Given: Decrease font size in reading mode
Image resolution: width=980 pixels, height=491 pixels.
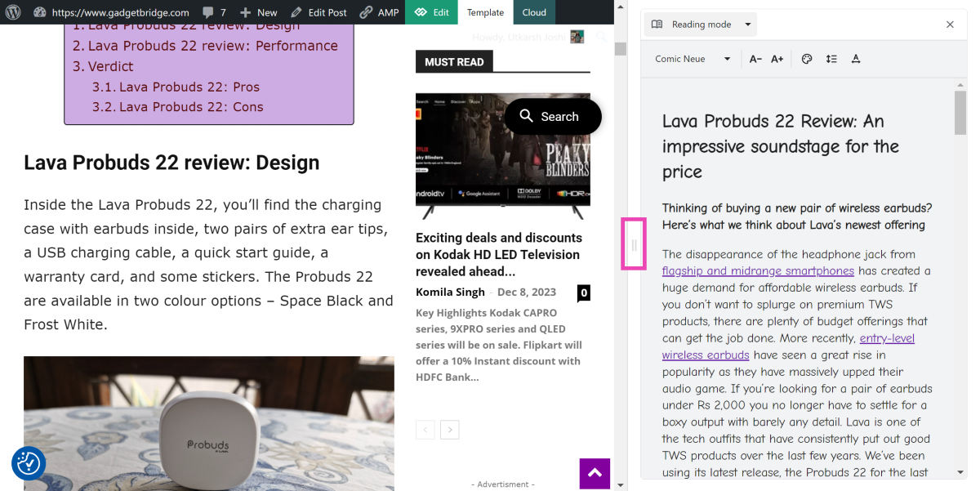Looking at the screenshot, I should pyautogui.click(x=755, y=59).
